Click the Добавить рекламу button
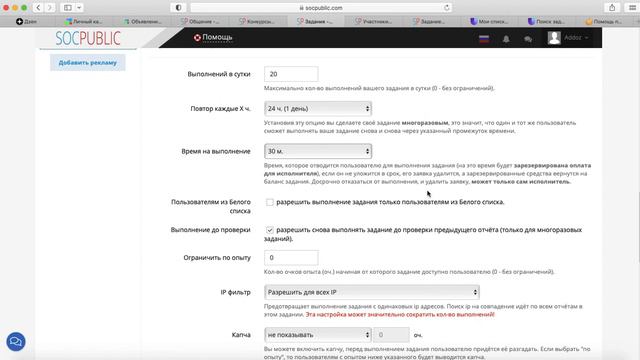This screenshot has width=640, height=360. [88, 62]
